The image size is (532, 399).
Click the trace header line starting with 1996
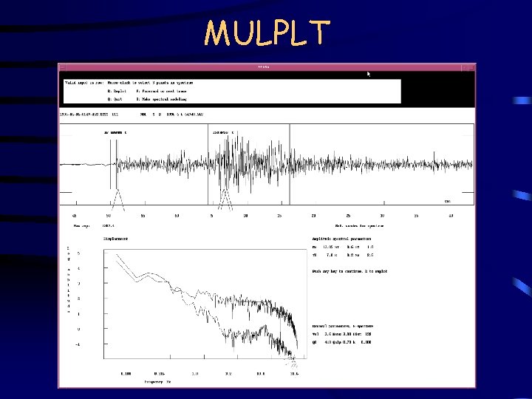coord(132,115)
